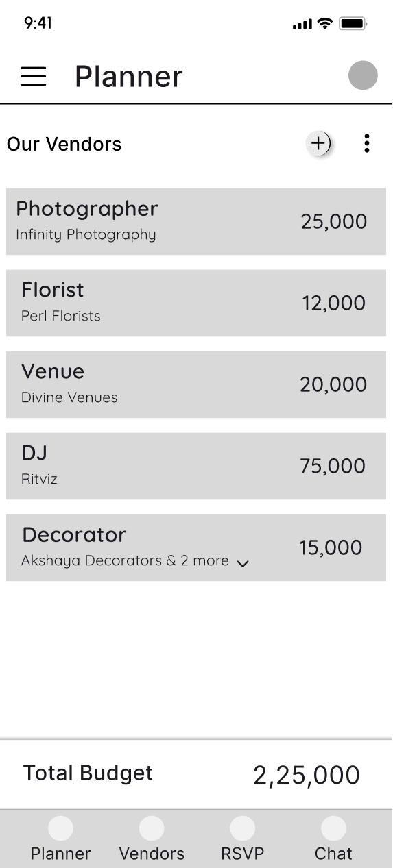Select the DJ Ritviz vendor row
This screenshot has height=868, width=393.
[x=196, y=466]
